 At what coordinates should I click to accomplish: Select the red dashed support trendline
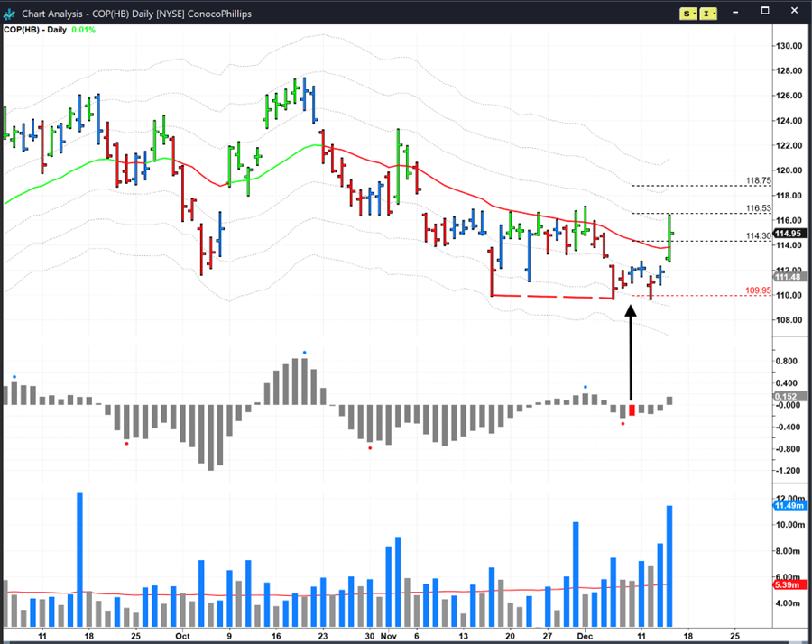tap(550, 296)
